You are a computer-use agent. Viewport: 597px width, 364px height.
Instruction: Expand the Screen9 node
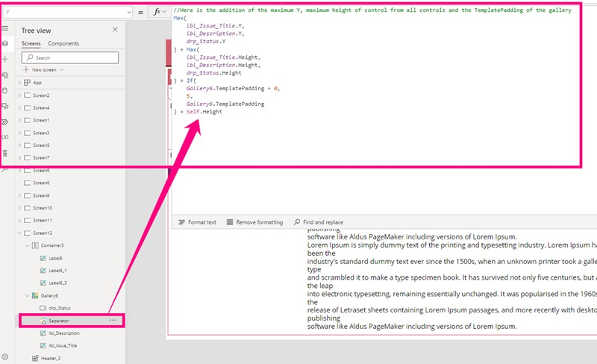19,195
